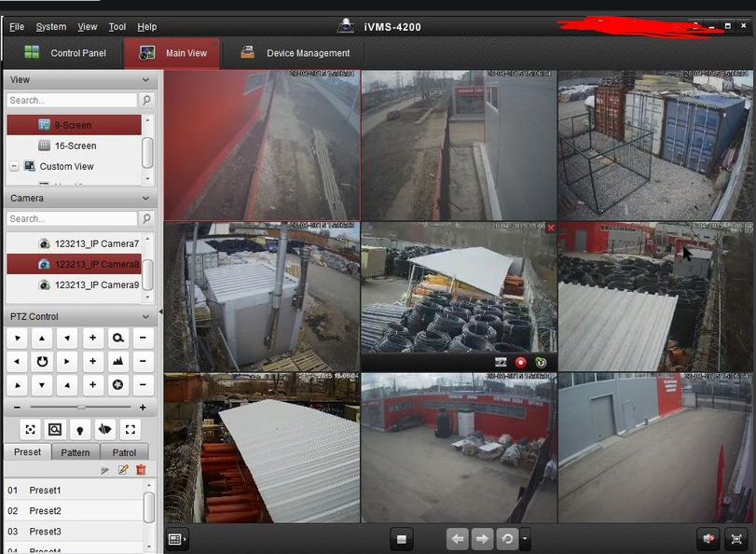The image size is (756, 554).
Task: Select 16-Screen view in the list
Action: tap(75, 145)
